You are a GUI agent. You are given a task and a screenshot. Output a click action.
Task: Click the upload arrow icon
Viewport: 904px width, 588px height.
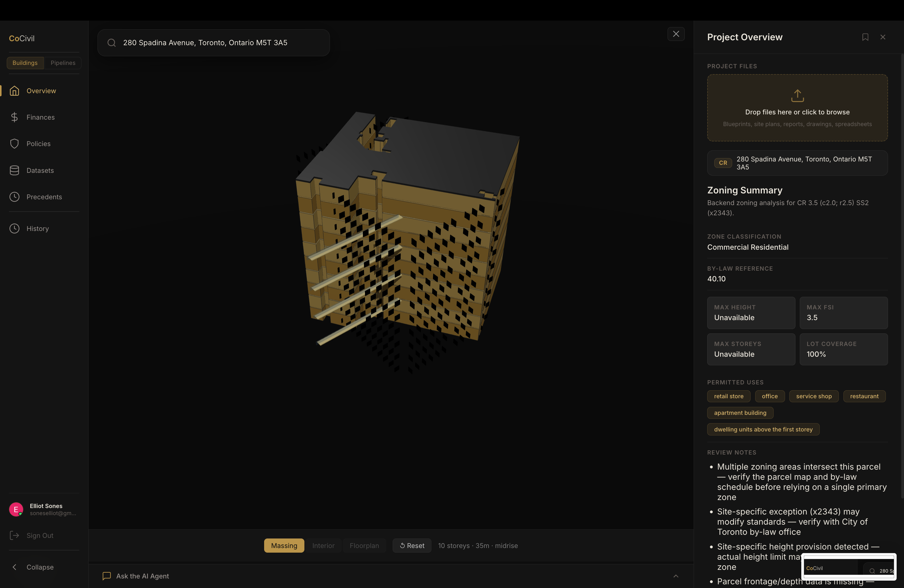click(797, 96)
